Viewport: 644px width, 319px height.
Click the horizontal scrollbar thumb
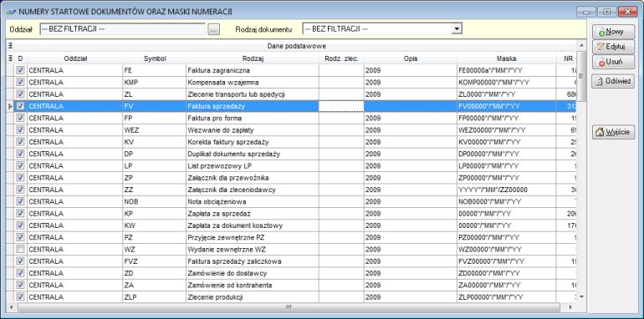(289, 306)
